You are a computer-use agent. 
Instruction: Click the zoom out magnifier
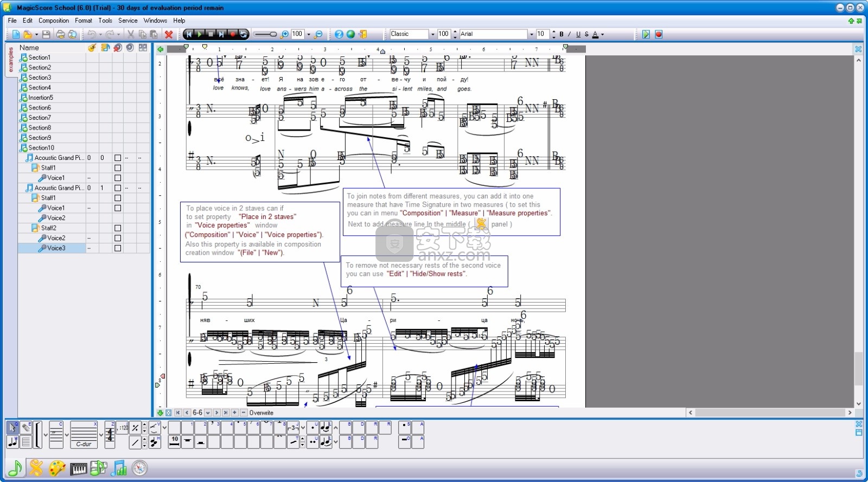pyautogui.click(x=318, y=34)
